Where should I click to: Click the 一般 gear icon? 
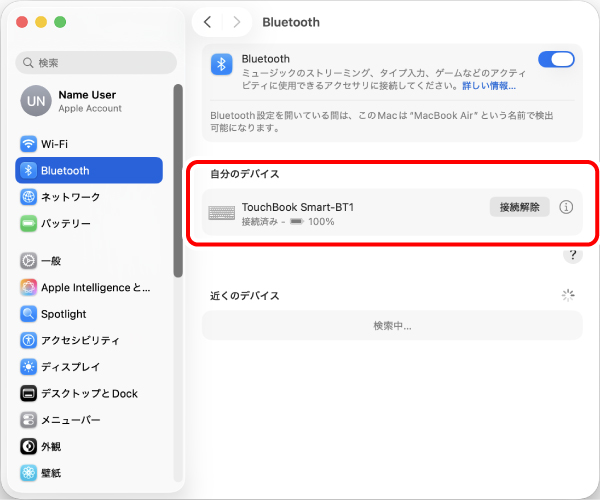[x=28, y=261]
